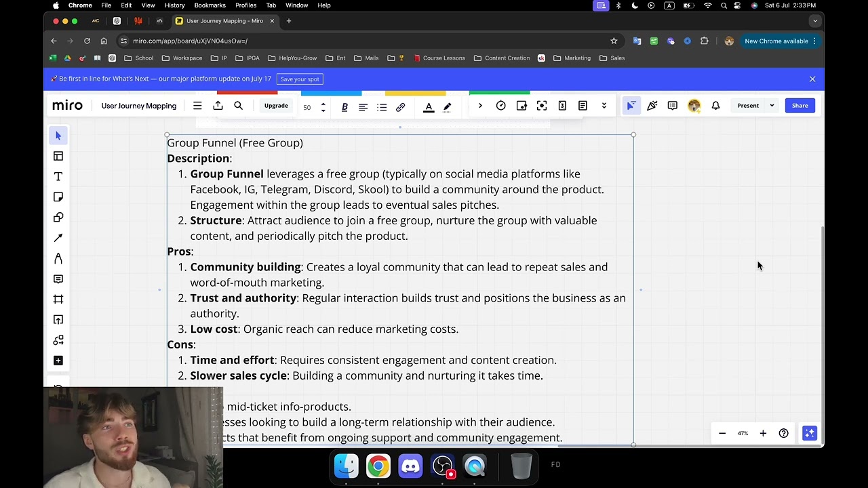Open the Miro AI assistant sparkle button
Viewport: 868px width, 488px height.
coord(810,433)
